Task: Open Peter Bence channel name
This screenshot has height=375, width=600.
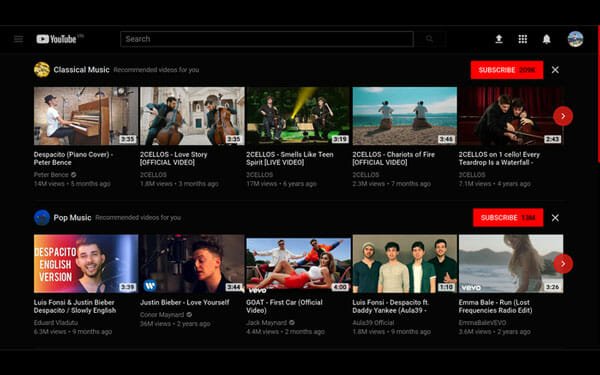Action: point(51,175)
